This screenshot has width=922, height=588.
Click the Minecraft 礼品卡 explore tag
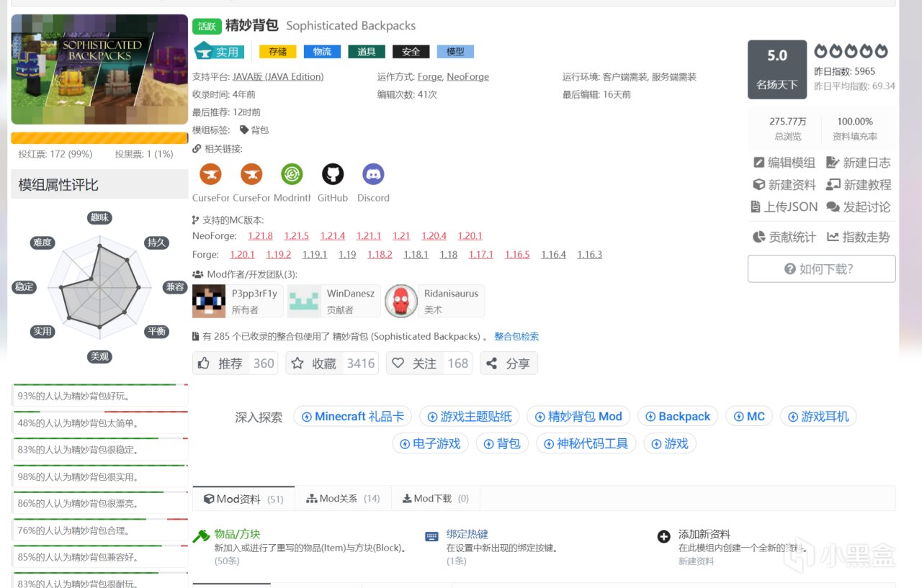[353, 416]
